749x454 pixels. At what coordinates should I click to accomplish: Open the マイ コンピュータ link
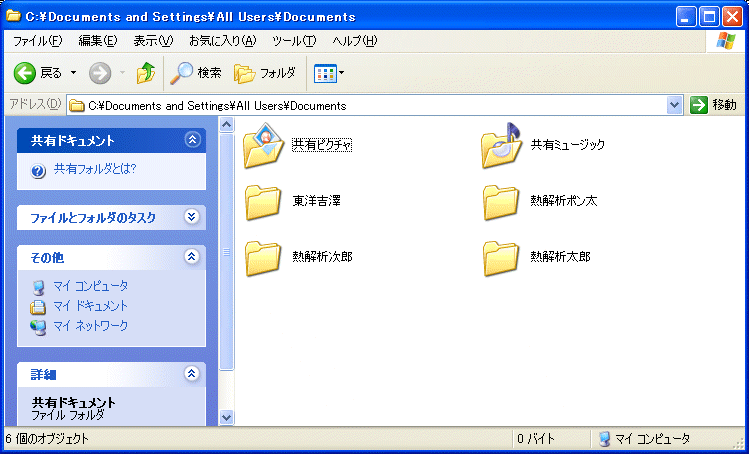90,286
